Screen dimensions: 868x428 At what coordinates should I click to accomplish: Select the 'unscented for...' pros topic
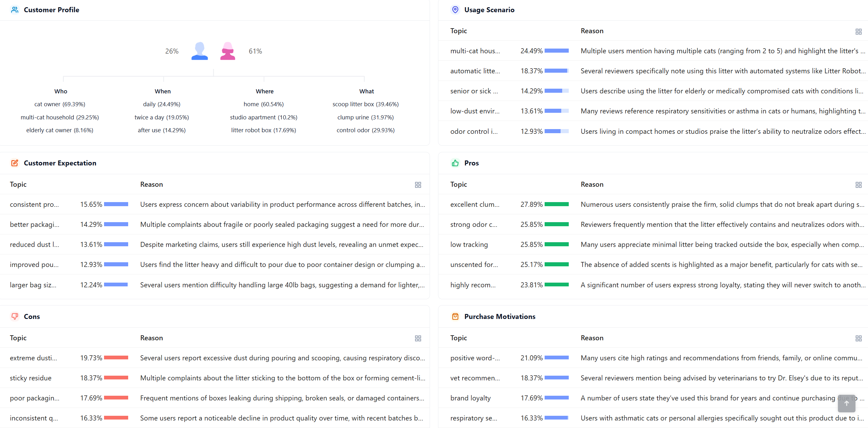[474, 265]
